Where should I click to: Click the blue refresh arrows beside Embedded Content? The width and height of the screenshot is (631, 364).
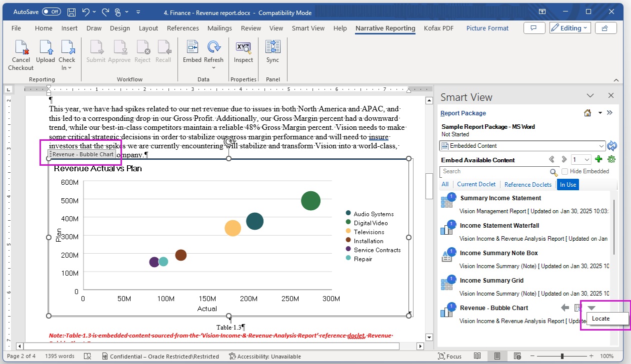coord(612,146)
